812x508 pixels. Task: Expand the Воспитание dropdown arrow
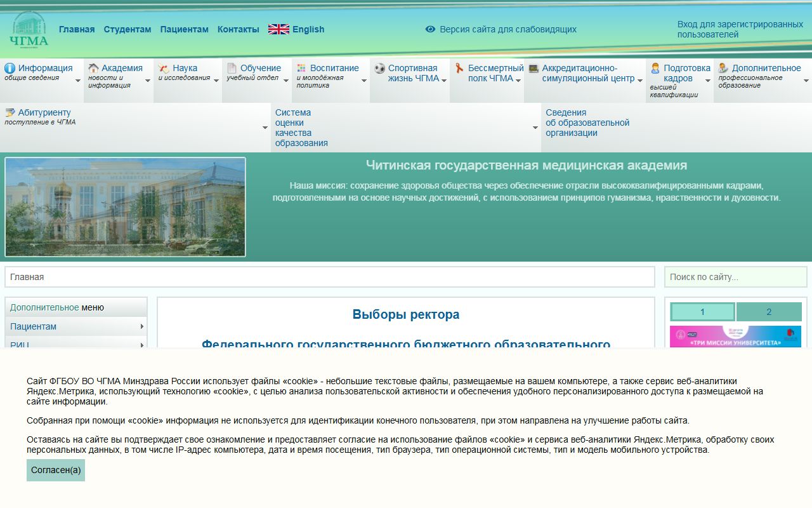pyautogui.click(x=364, y=81)
